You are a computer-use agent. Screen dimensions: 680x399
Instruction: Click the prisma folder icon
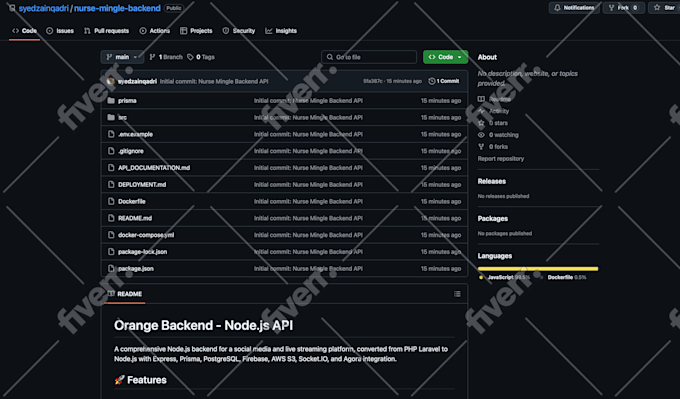point(111,101)
